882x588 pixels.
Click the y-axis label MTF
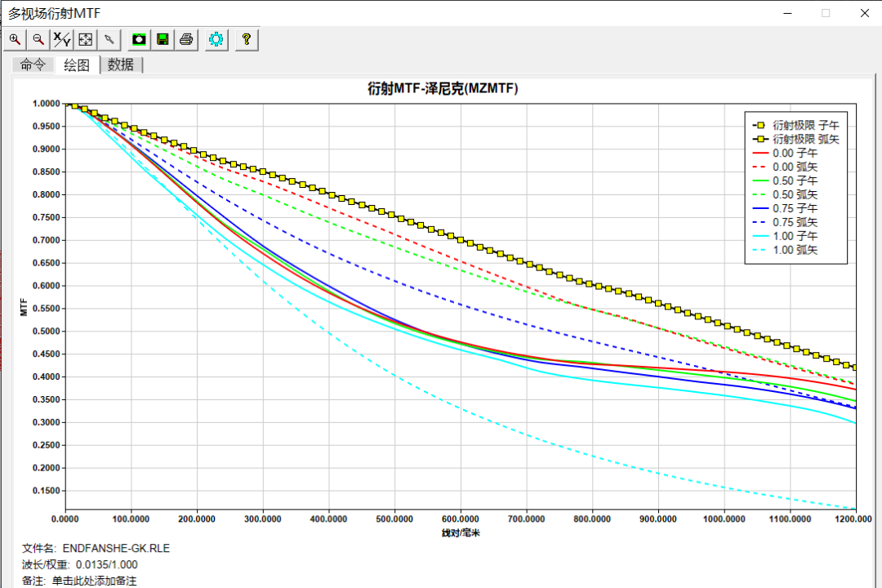pos(24,307)
